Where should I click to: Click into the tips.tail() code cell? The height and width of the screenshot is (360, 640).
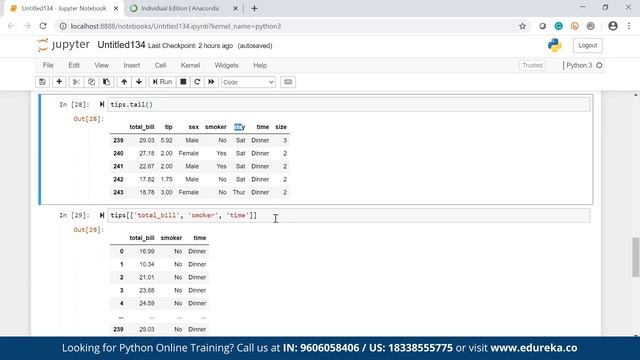point(348,104)
